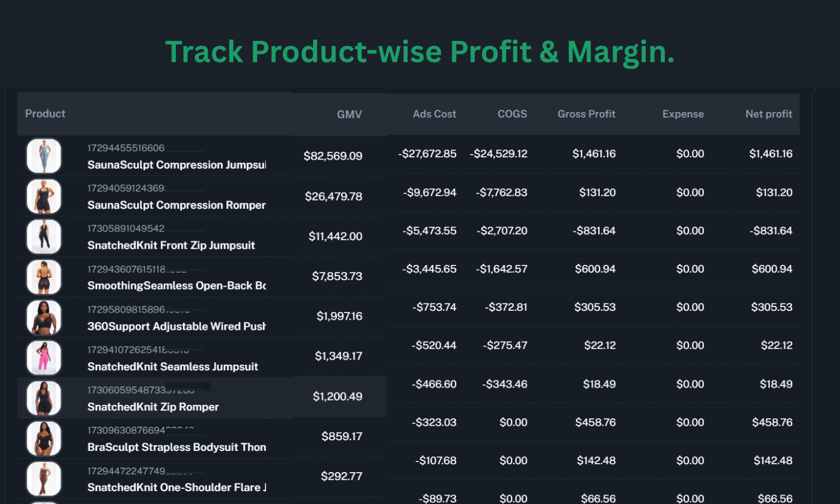The width and height of the screenshot is (840, 504).
Task: Select the pink SnatchedKnit Seamless Jumpsuit image
Action: coord(44,358)
